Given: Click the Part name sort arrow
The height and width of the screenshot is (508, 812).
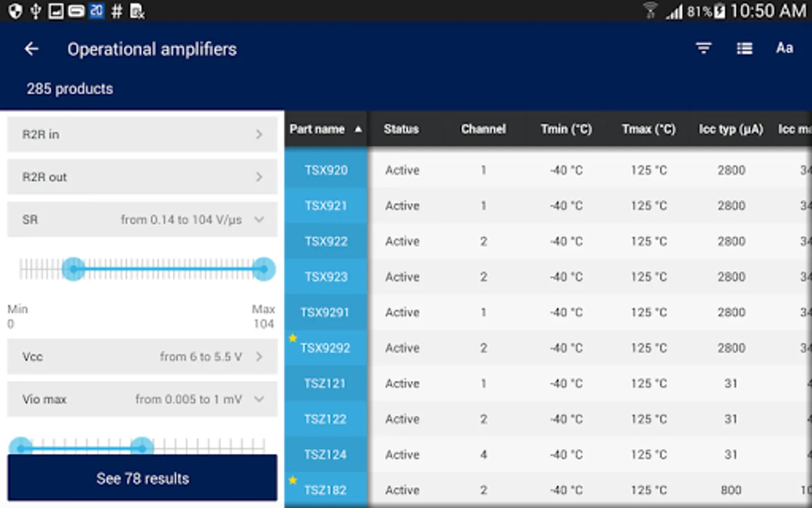Looking at the screenshot, I should pos(358,129).
